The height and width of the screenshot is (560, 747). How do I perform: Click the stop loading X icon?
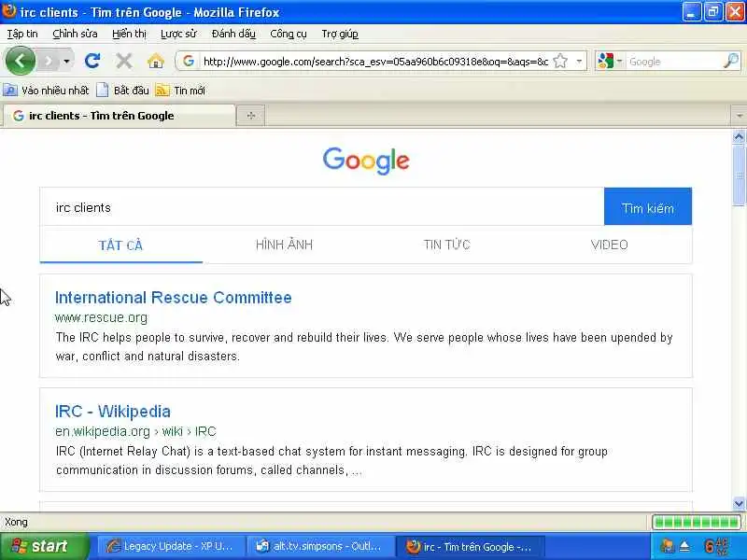124,61
